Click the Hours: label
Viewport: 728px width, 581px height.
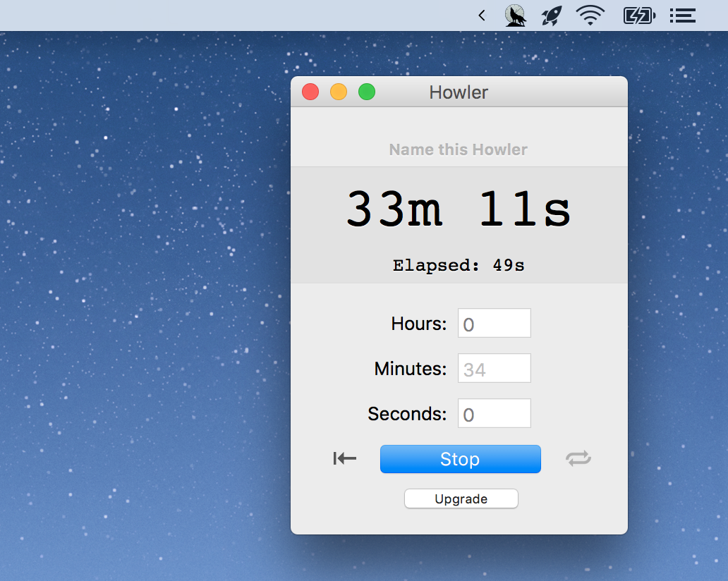[419, 324]
